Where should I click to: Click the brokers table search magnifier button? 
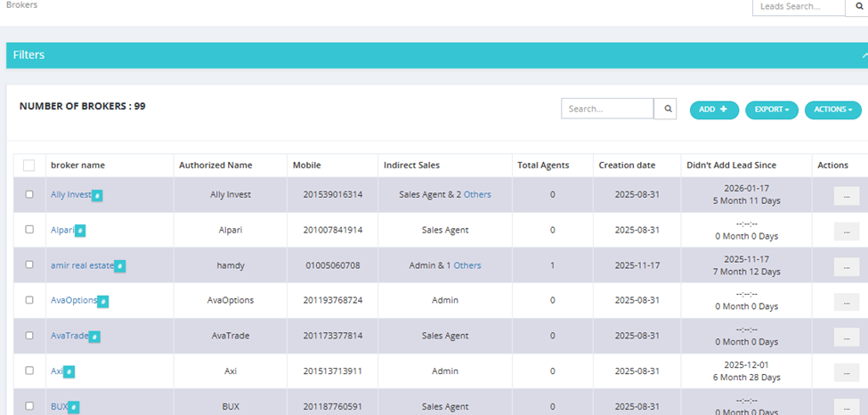click(665, 109)
